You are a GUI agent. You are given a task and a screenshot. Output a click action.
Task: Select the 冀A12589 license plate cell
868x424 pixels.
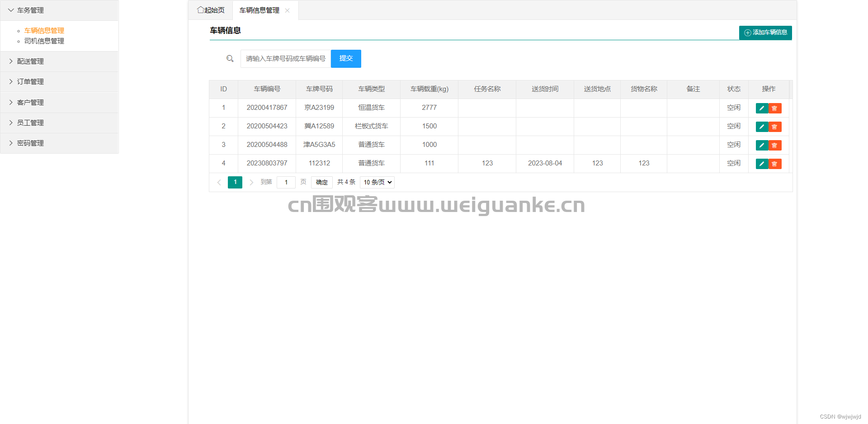pyautogui.click(x=319, y=126)
